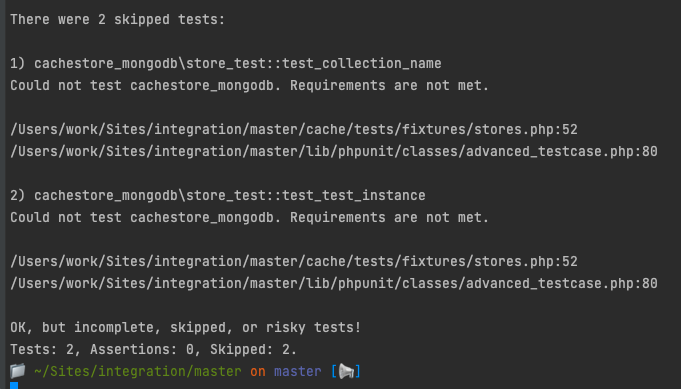
Task: Click the 'Skipped: 2.' count
Action: point(254,349)
